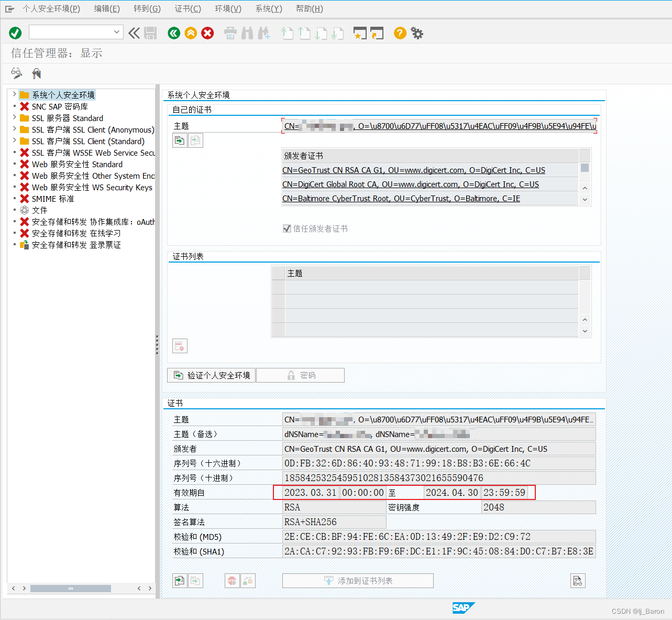
Task: Expand the 系统个人安全环境 tree node
Action: point(14,94)
